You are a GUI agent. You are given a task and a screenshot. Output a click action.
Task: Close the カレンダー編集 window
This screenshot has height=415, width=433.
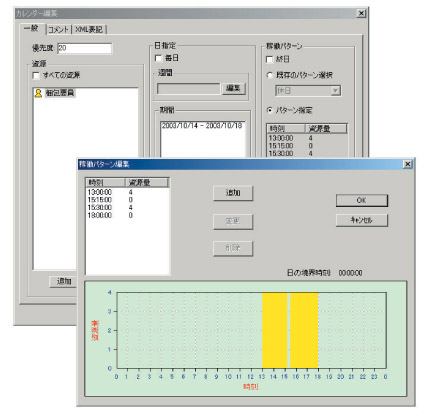361,13
